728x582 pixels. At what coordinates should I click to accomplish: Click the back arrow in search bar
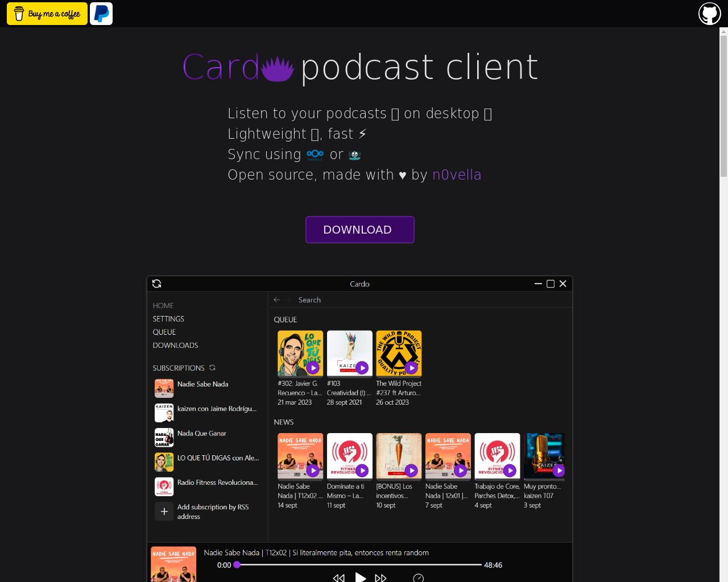(x=277, y=300)
